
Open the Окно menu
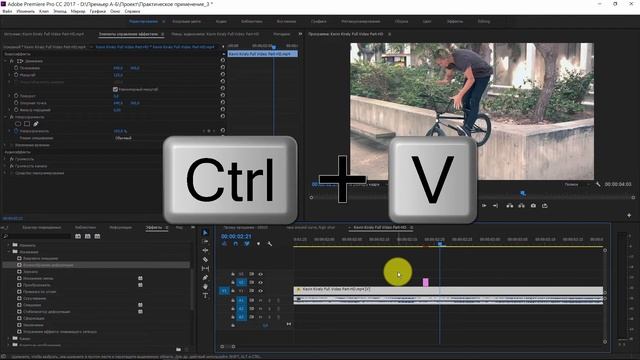point(115,11)
